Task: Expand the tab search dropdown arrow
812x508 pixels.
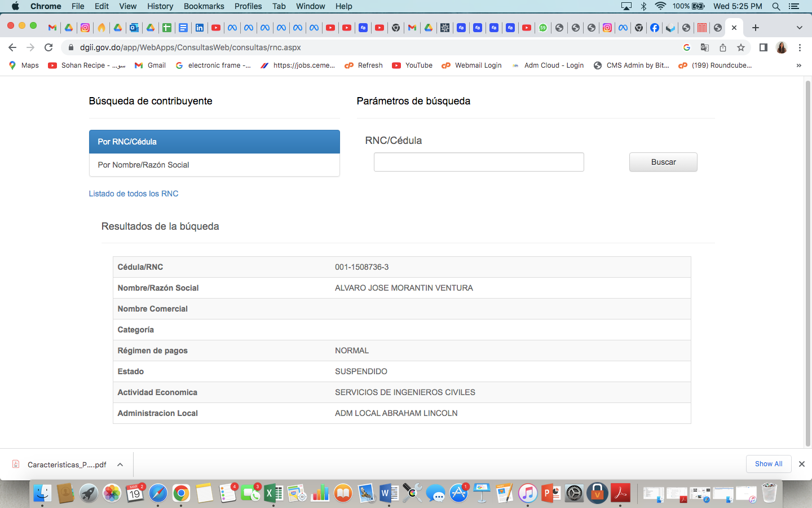Action: click(x=799, y=28)
